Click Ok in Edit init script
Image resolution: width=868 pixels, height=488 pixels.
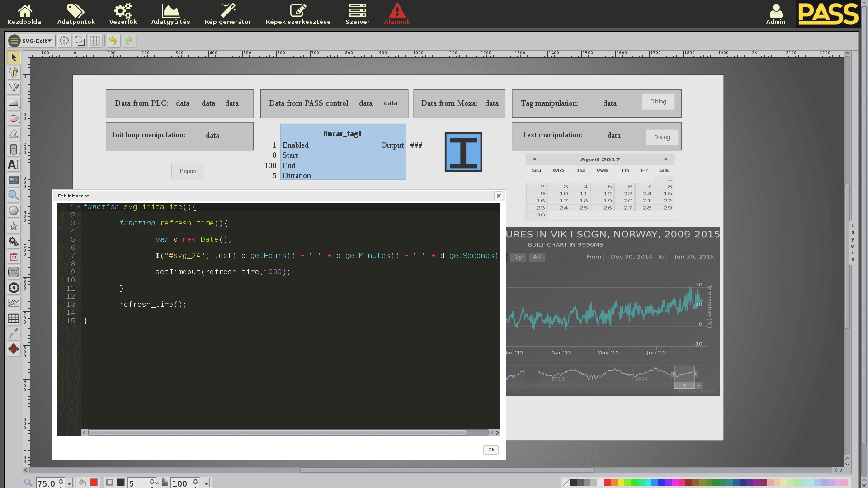[x=491, y=450]
